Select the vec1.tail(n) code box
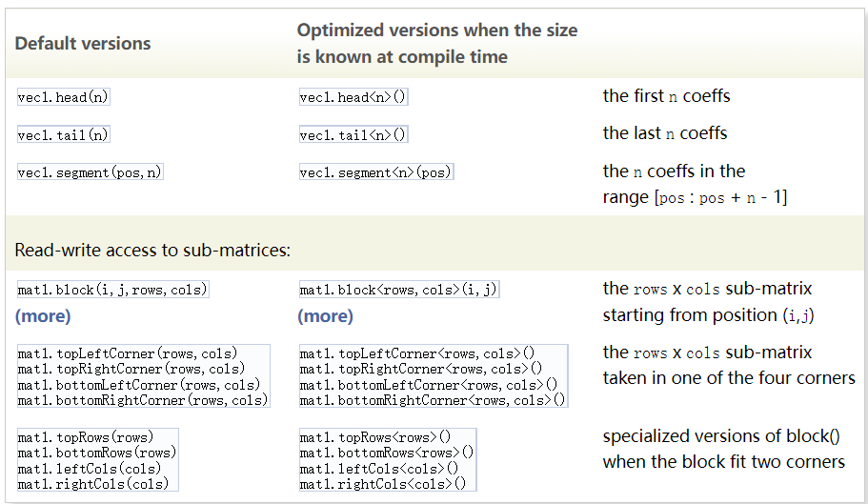 (x=64, y=135)
